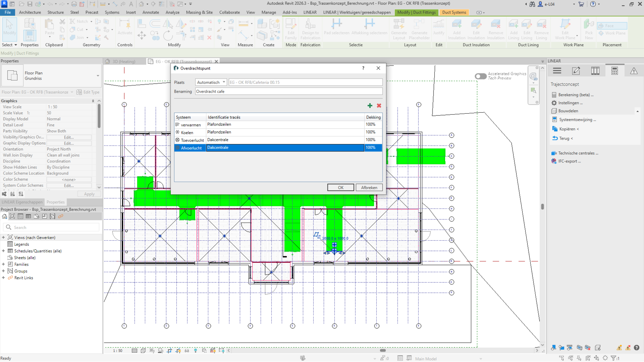Click the Kopiëren icon in LINEAR panel

555,129
